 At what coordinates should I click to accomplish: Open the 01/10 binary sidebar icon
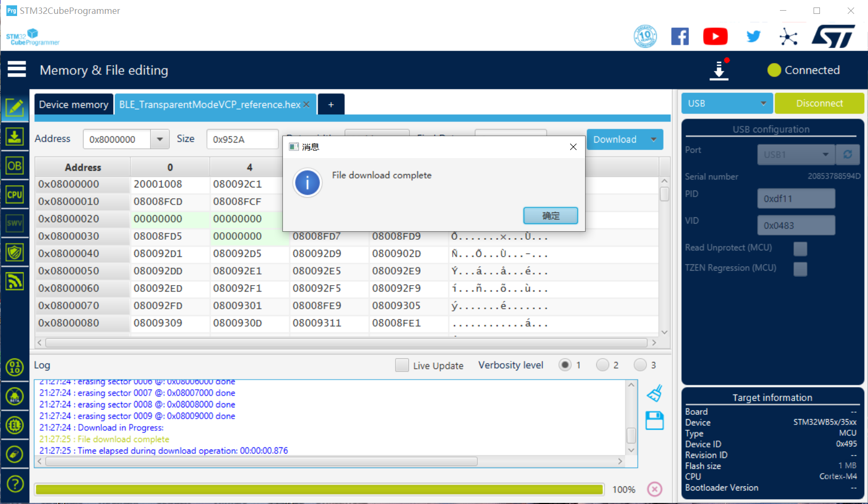coord(14,367)
